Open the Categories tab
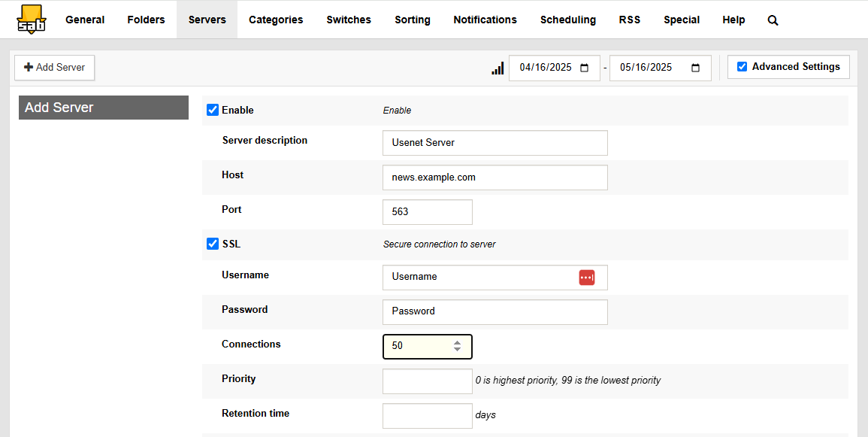Screen dimensions: 868x437 (x=276, y=20)
